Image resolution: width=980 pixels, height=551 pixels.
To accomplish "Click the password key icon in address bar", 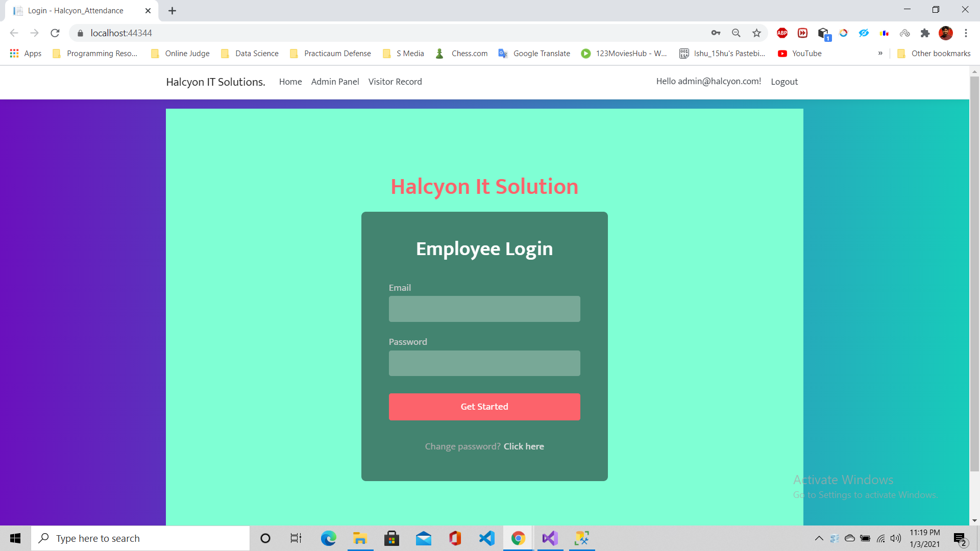I will 716,33.
